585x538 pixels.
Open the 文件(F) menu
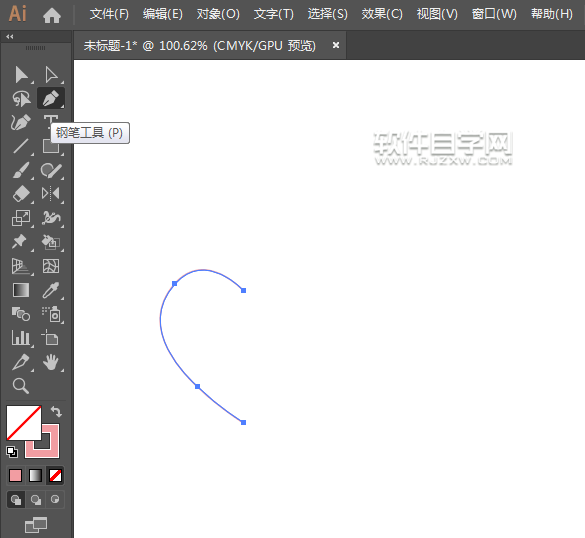(109, 14)
